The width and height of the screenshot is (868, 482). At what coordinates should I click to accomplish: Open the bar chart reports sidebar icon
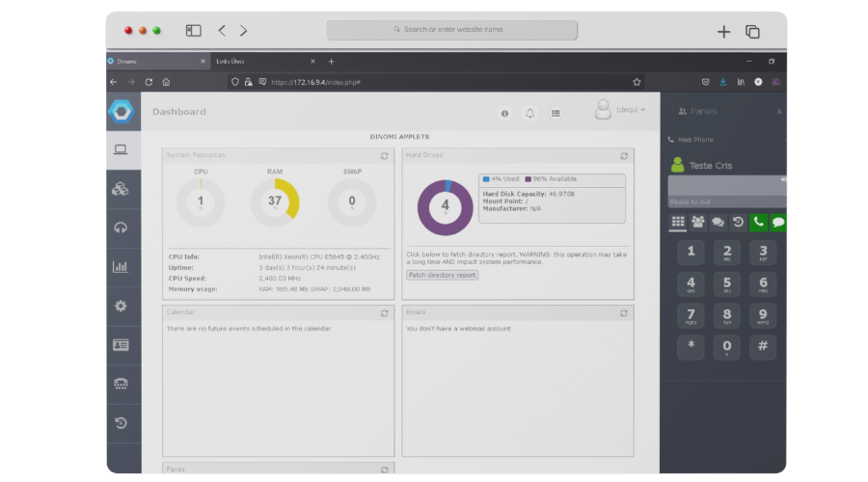121,267
